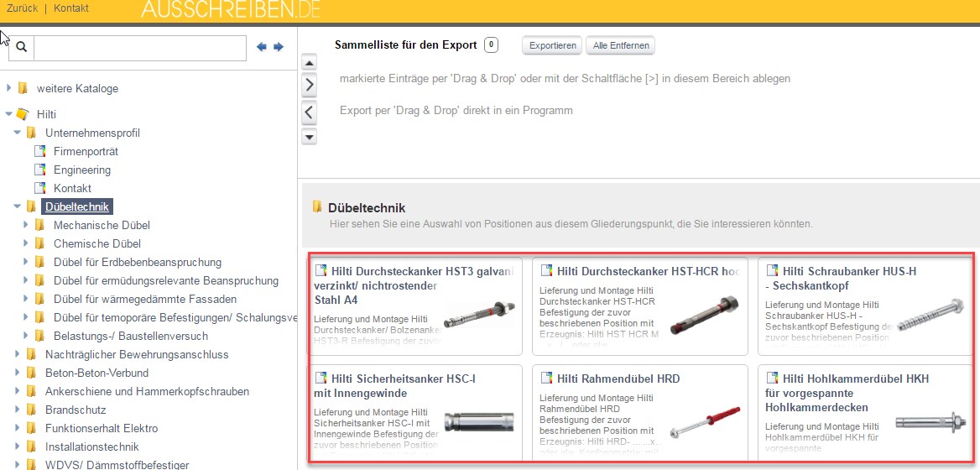
Task: Expand the Brandschutz folder arrow
Action: [x=18, y=410]
